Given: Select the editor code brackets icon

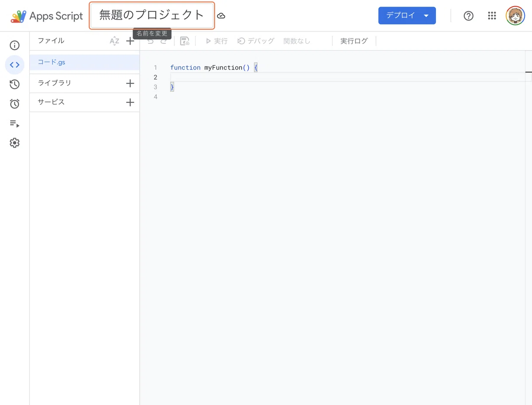Looking at the screenshot, I should (x=15, y=65).
